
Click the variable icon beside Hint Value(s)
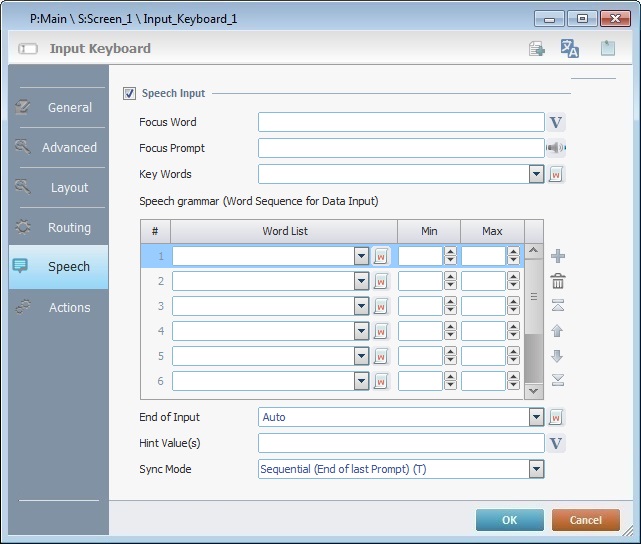[557, 443]
